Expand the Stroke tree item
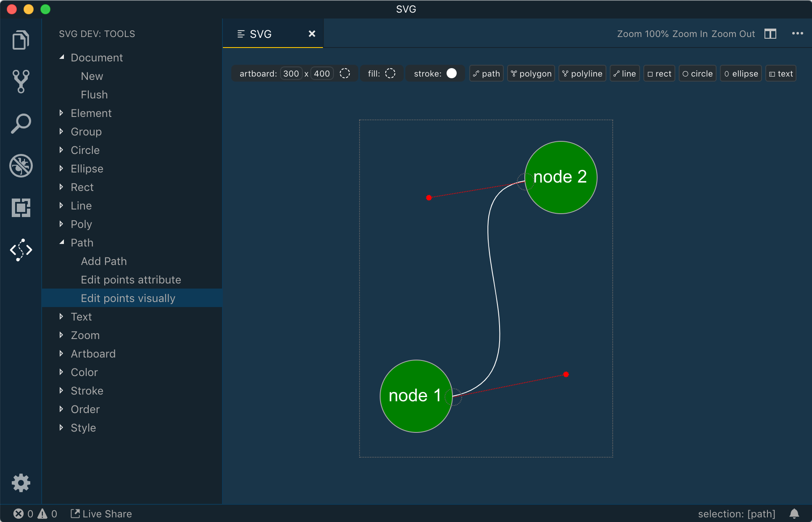 (x=61, y=391)
